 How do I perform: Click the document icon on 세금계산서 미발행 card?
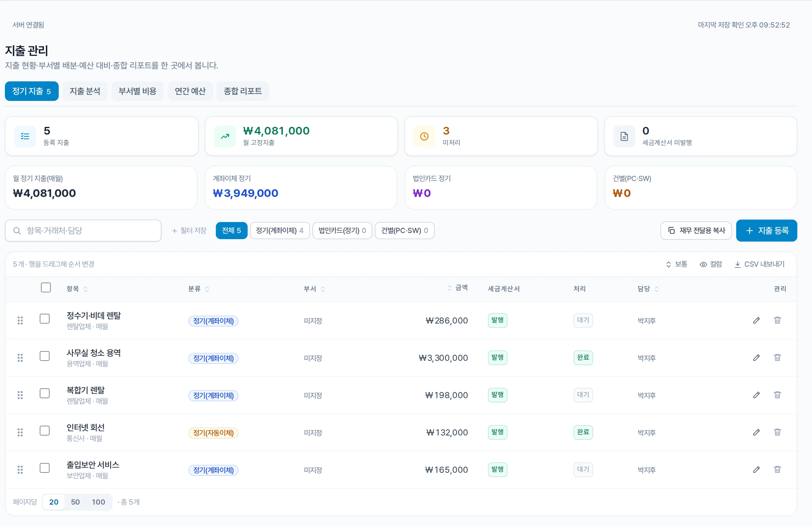coord(624,136)
